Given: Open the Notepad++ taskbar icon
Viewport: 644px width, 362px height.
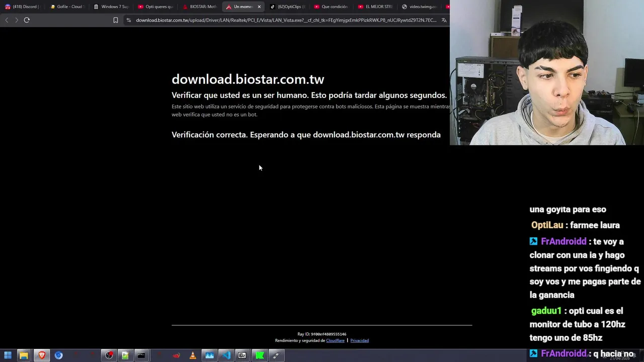Looking at the screenshot, I should pos(125,355).
